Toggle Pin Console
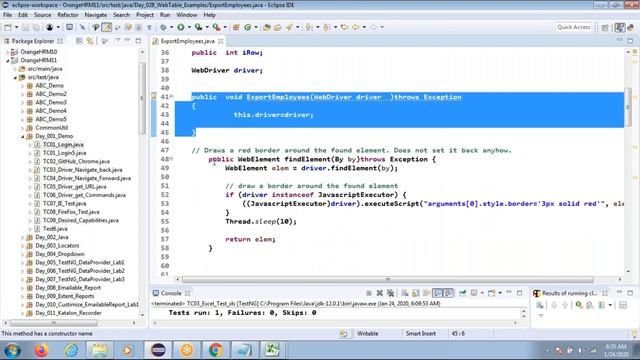Image resolution: width=640 pixels, height=360 pixels. 462,293
